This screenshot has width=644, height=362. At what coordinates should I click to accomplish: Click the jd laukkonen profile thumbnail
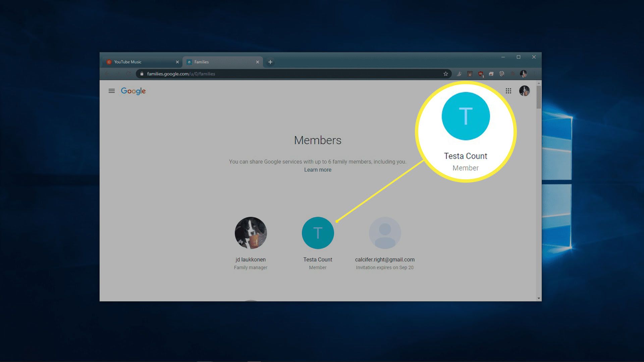coord(251,233)
